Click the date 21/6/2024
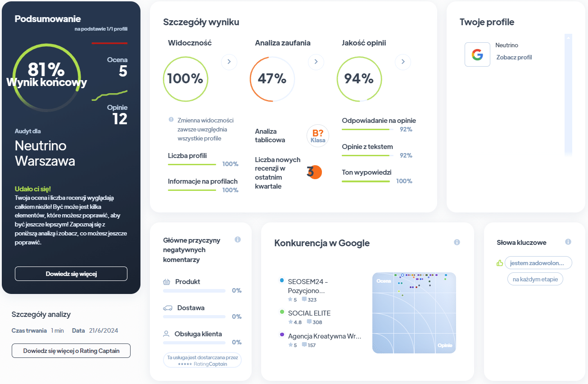This screenshot has width=588, height=384. click(104, 330)
